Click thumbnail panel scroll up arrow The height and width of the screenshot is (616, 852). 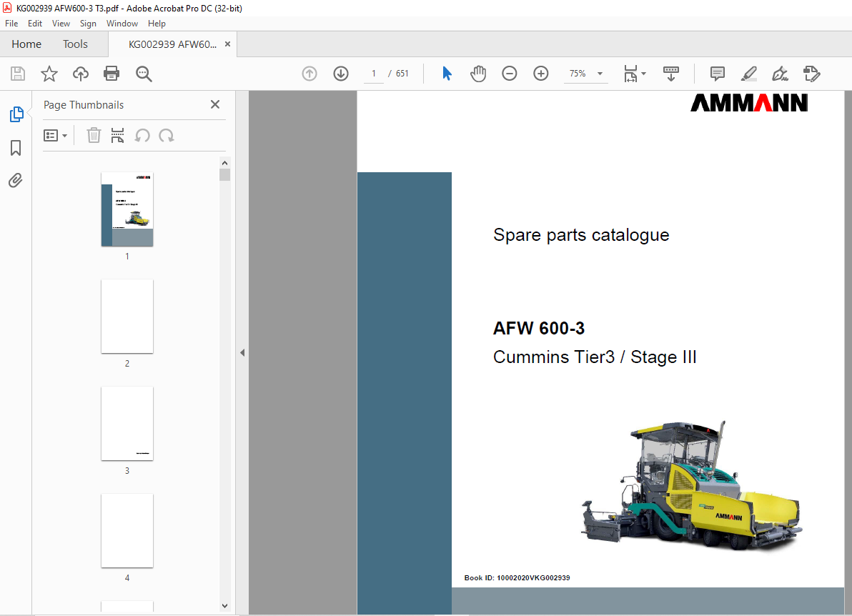(225, 163)
